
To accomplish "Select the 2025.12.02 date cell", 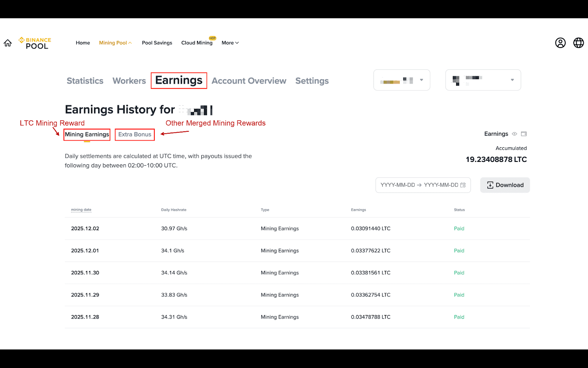I will point(85,229).
